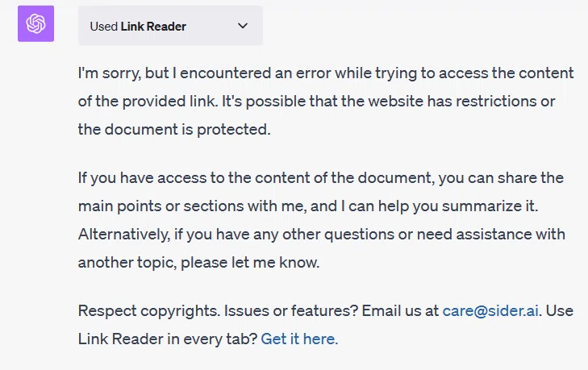588x370 pixels.
Task: Click the line mentioning help you summarize it
Action: (x=308, y=206)
